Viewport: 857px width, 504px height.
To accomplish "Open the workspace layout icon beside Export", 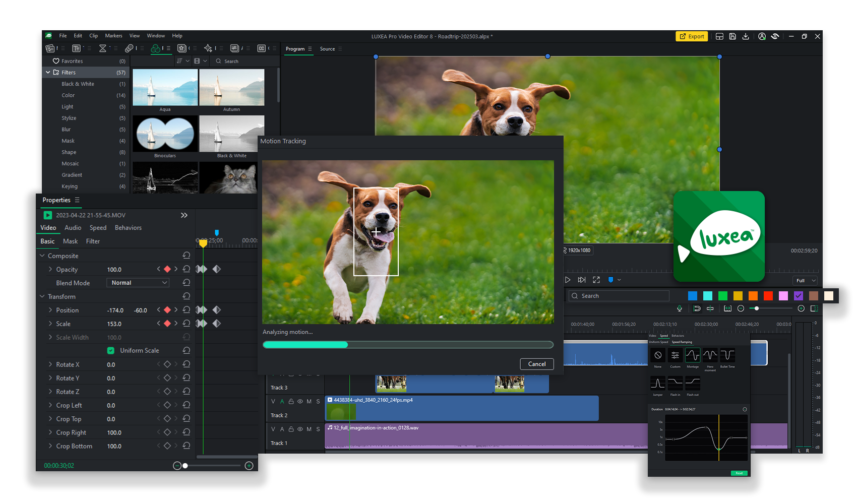I will coord(719,36).
